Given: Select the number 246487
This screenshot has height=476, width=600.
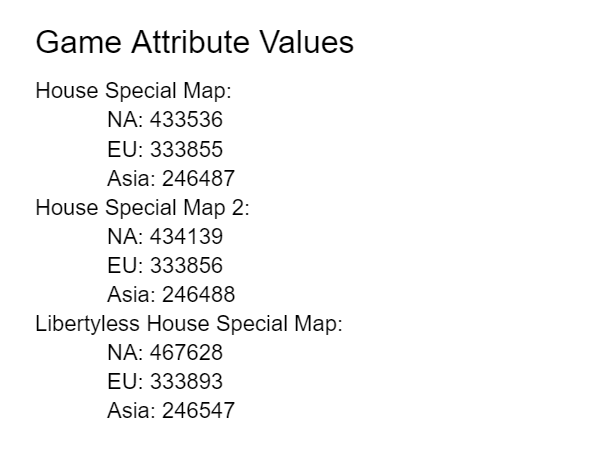Looking at the screenshot, I should click(198, 179).
